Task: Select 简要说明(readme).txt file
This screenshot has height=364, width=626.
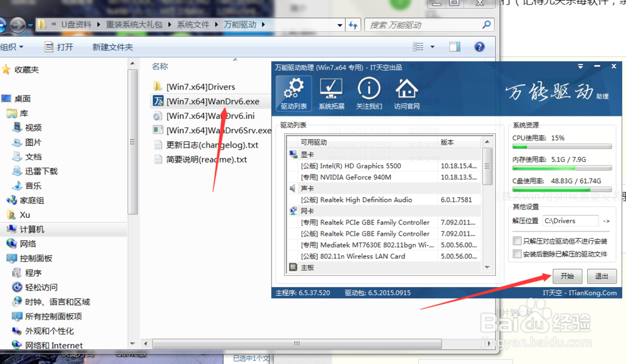Action: 207,159
